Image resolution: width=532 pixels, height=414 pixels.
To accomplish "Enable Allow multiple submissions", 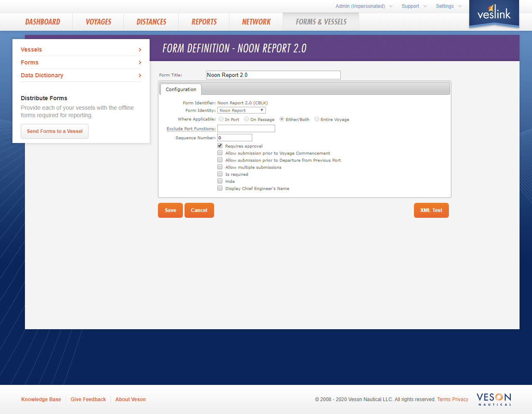I will coord(219,167).
